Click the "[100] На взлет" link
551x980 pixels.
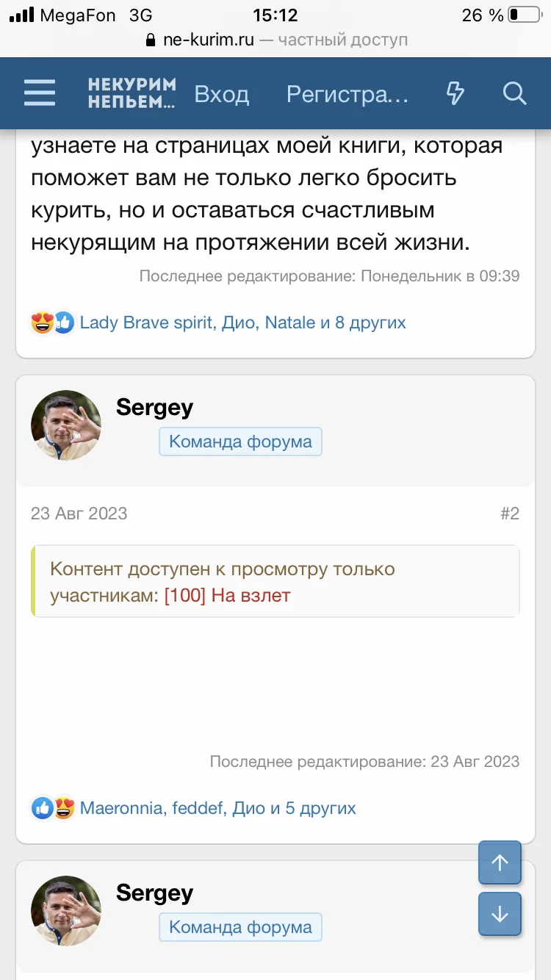coord(228,595)
